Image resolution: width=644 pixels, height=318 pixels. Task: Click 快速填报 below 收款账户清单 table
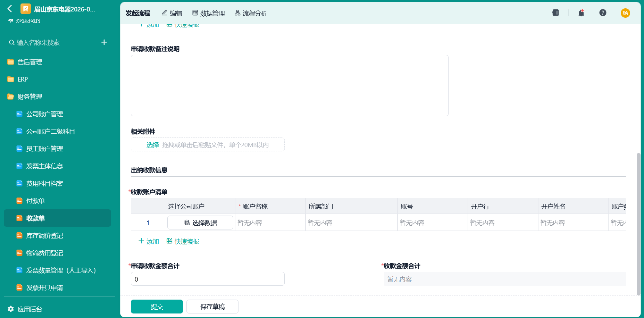pyautogui.click(x=183, y=241)
